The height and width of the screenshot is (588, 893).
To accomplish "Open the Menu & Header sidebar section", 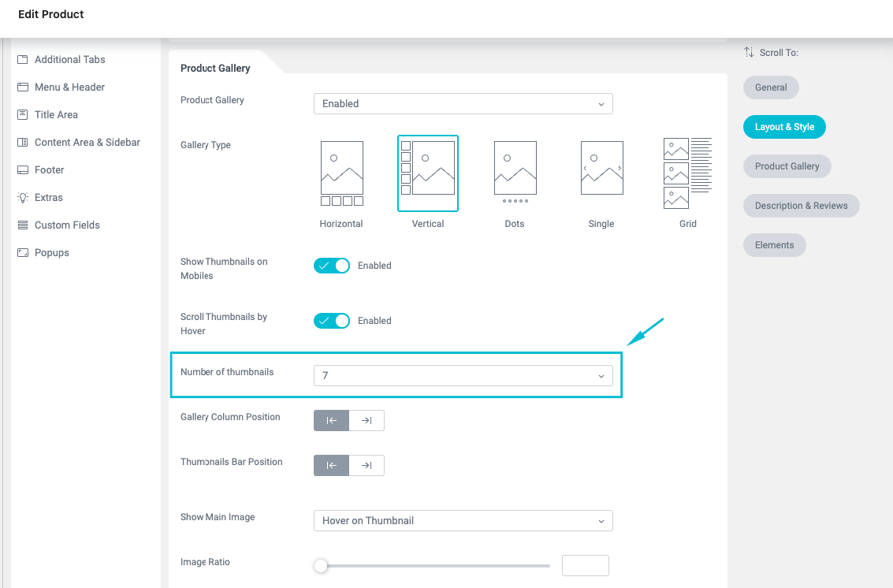I will coord(69,87).
